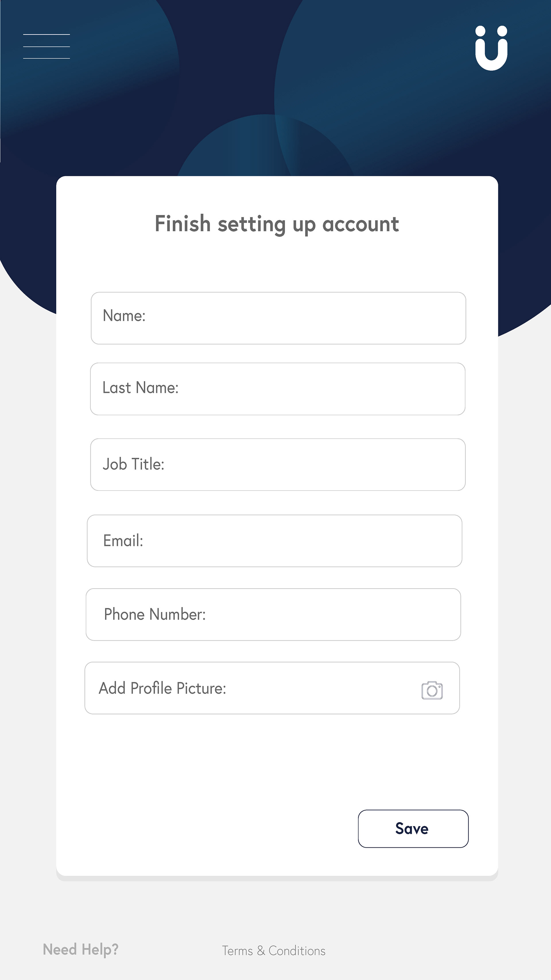Click the 'Name:' label text
The height and width of the screenshot is (980, 551).
(124, 316)
